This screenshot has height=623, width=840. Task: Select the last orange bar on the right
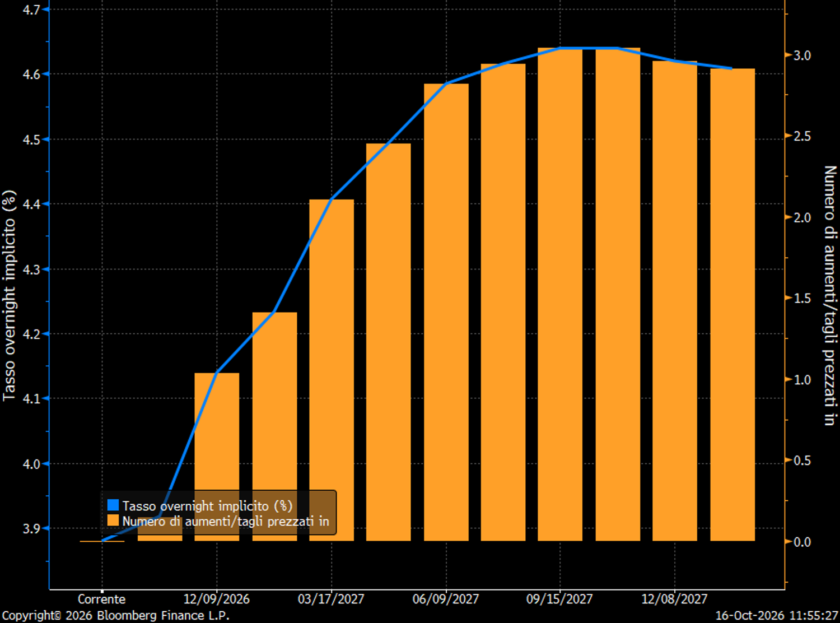[x=732, y=305]
